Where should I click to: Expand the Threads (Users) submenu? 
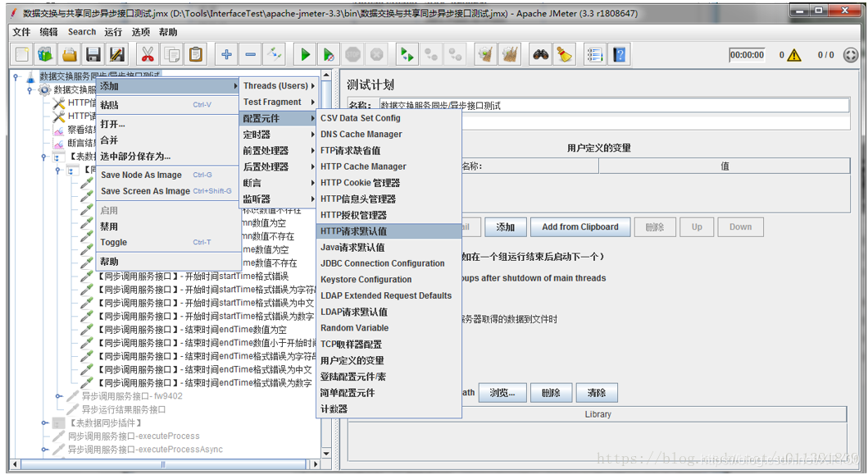click(279, 86)
